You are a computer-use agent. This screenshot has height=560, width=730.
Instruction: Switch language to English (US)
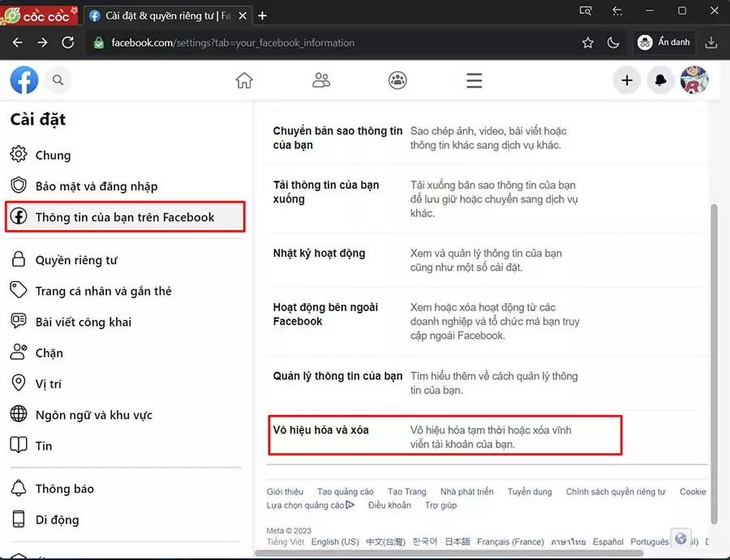pyautogui.click(x=335, y=542)
